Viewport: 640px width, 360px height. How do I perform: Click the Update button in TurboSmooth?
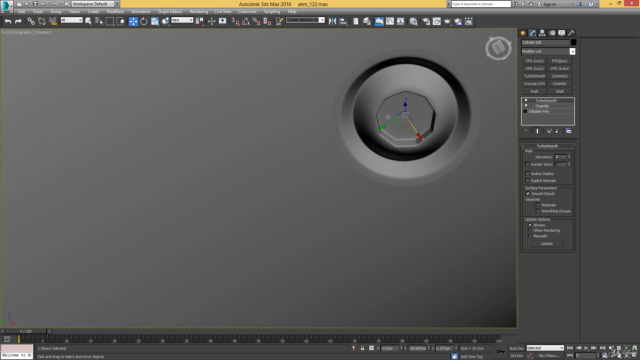click(547, 244)
